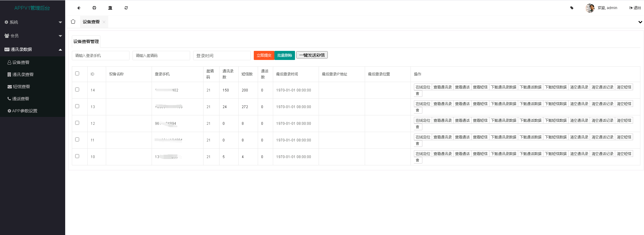This screenshot has height=235, width=644.
Task: Close the 设备查看 tab with its X
Action: tap(104, 22)
